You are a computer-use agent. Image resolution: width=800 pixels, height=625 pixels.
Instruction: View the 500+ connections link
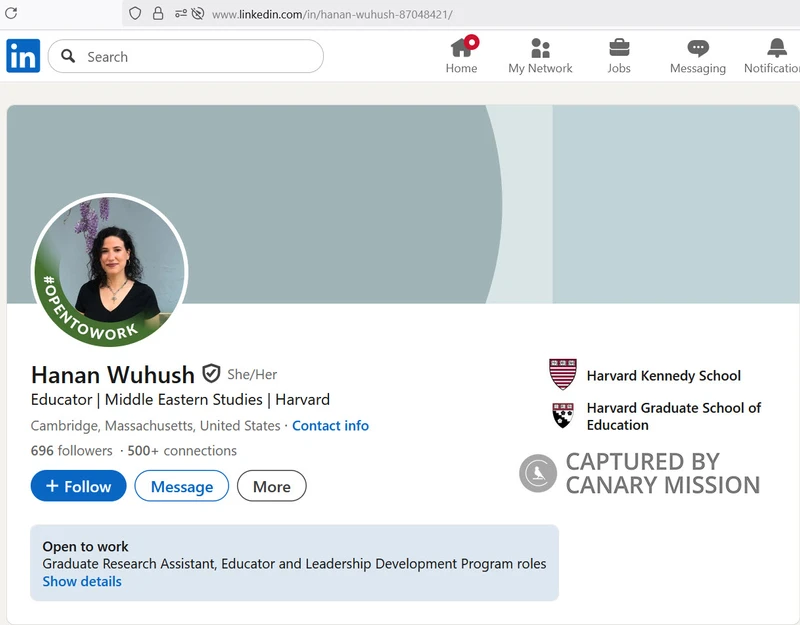[182, 450]
